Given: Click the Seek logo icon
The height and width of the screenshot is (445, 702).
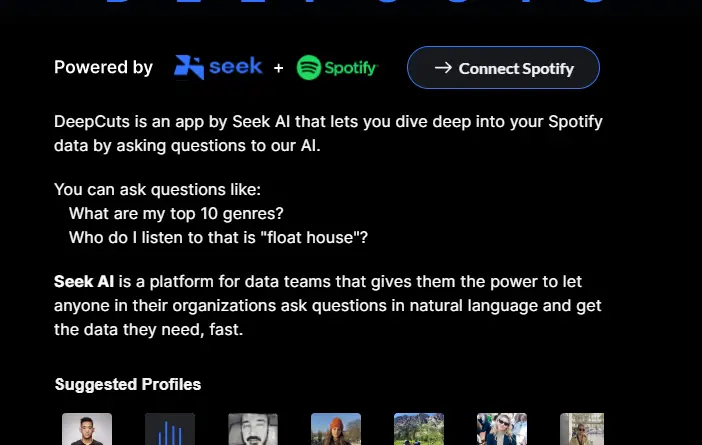Looking at the screenshot, I should tap(188, 67).
